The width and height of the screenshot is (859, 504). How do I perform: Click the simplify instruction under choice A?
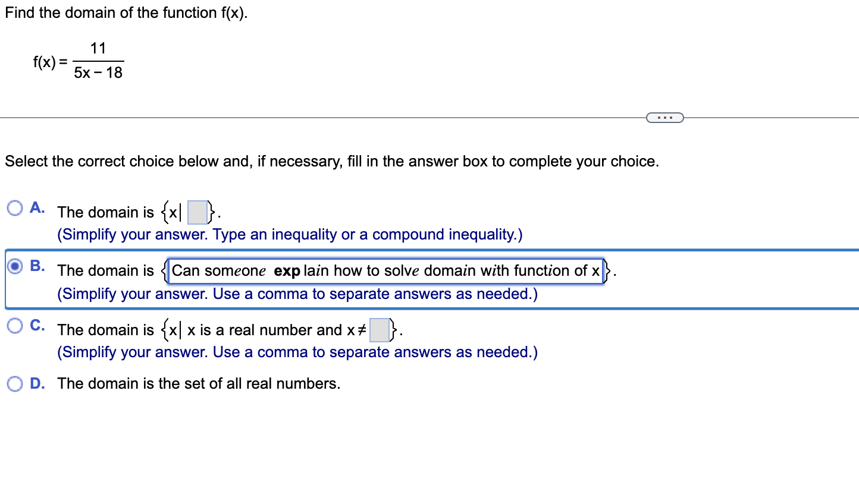coord(289,234)
